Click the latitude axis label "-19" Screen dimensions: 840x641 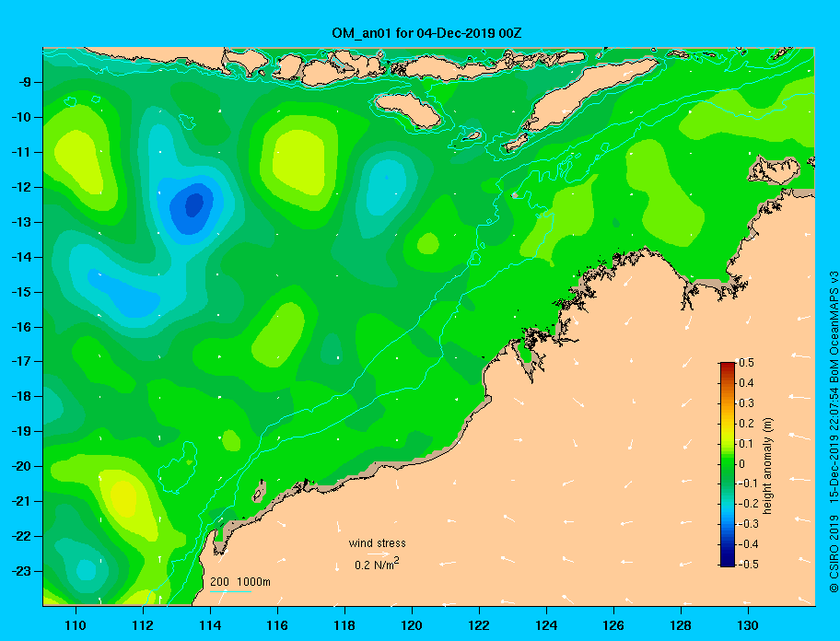[x=22, y=431]
